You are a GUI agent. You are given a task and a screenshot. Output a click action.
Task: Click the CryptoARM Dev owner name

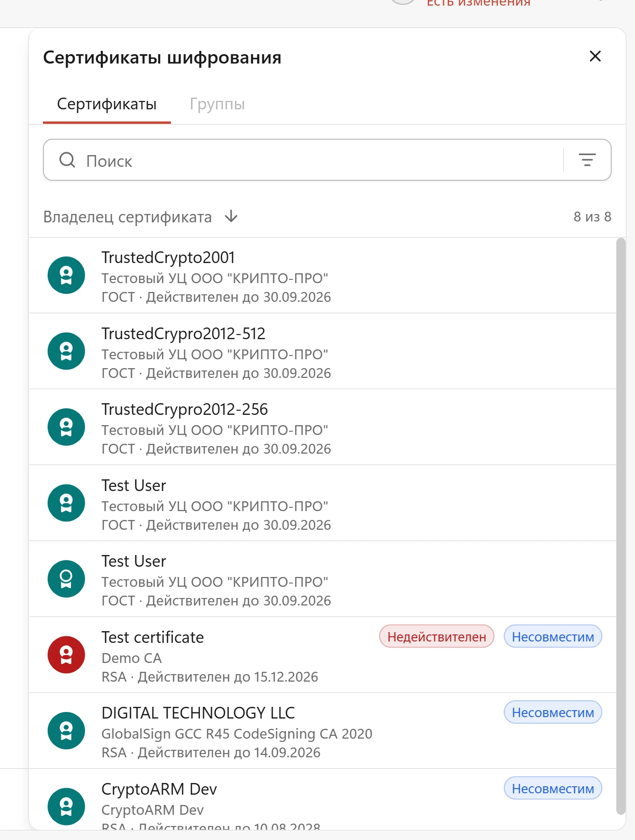coord(159,789)
